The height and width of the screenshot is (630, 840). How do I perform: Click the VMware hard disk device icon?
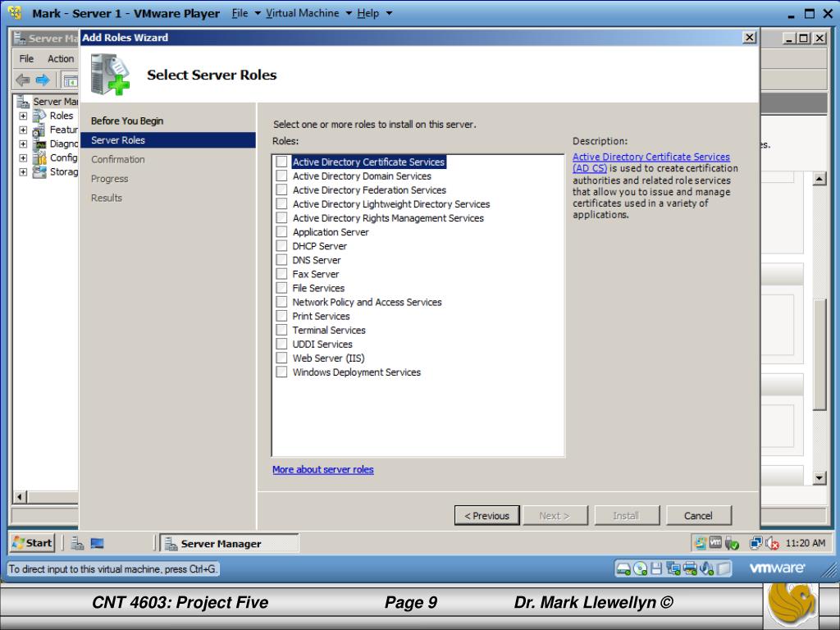tap(623, 568)
